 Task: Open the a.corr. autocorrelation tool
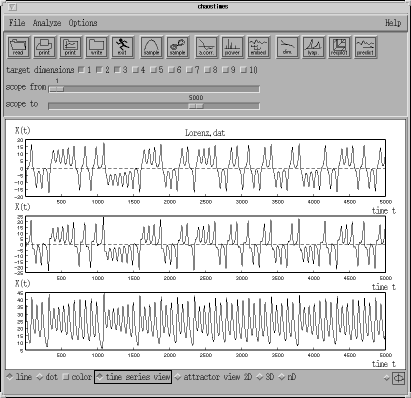(206, 47)
